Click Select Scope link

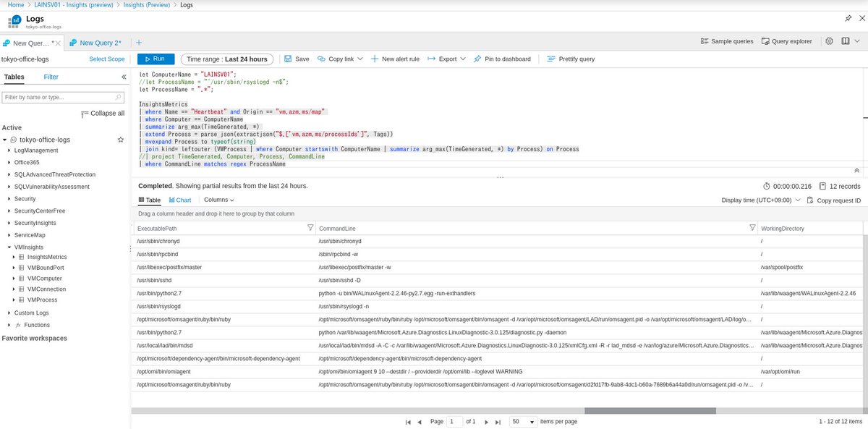click(x=107, y=59)
